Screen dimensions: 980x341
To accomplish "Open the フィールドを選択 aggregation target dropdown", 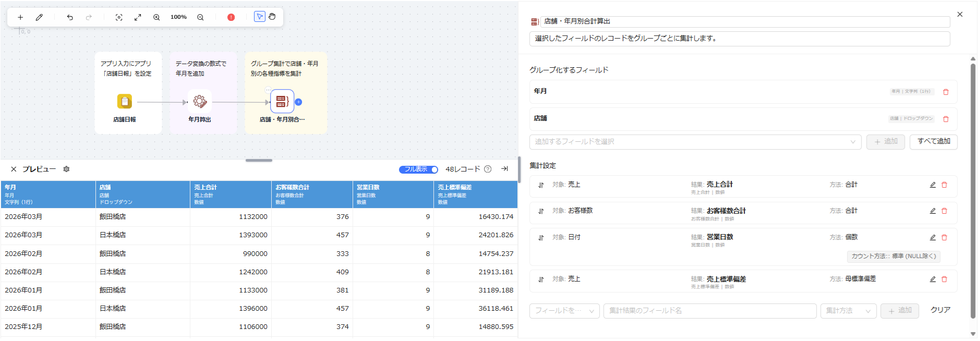I will coord(564,311).
